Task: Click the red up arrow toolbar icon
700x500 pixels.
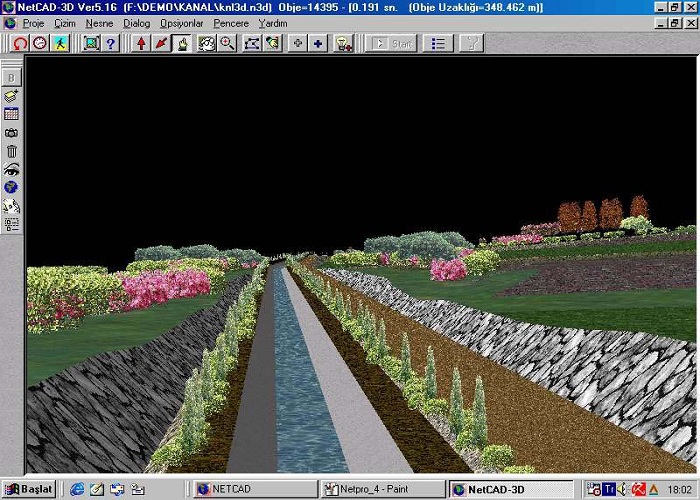Action: tap(141, 43)
